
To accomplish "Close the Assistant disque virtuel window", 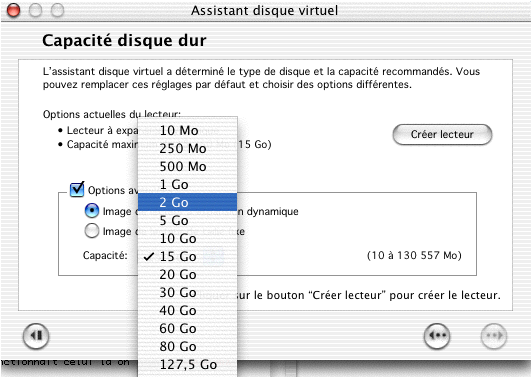I will 14,10.
